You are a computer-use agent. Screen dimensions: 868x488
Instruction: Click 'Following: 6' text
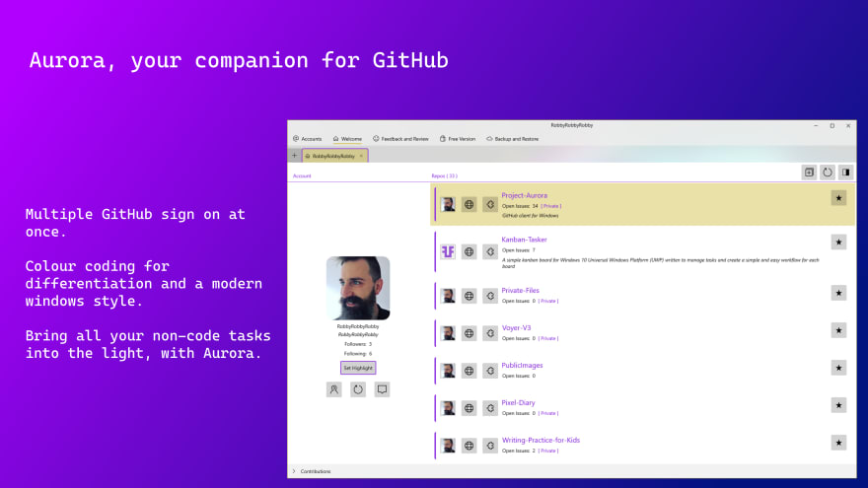point(358,354)
